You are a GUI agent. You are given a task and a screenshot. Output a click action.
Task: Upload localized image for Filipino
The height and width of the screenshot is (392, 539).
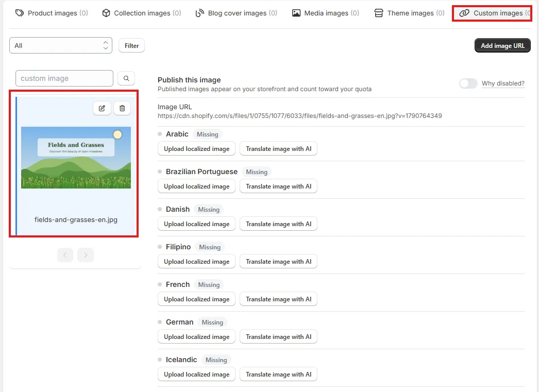click(x=197, y=262)
